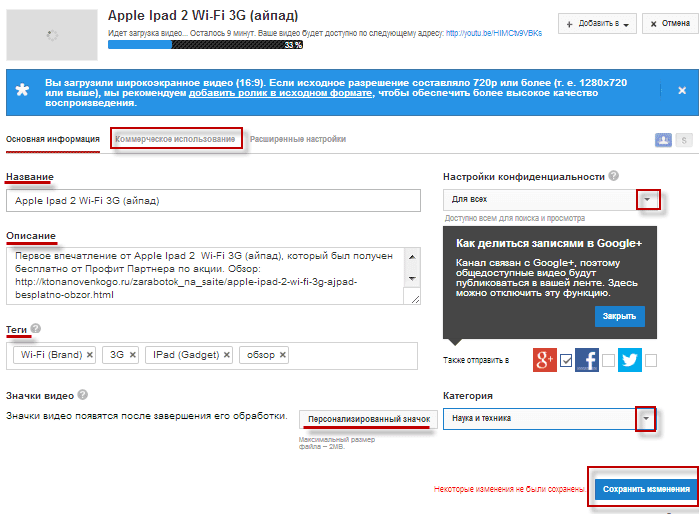Open help icon next to Значки видео

82,395
